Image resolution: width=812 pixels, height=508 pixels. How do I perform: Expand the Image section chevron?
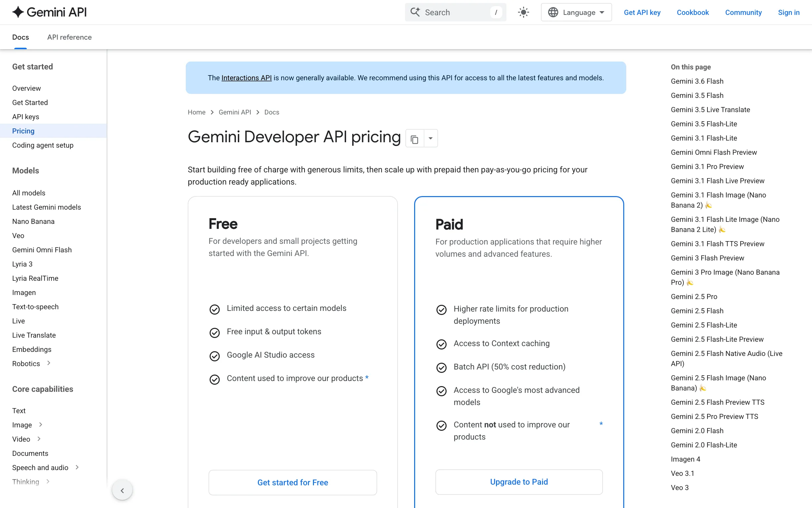[41, 424]
